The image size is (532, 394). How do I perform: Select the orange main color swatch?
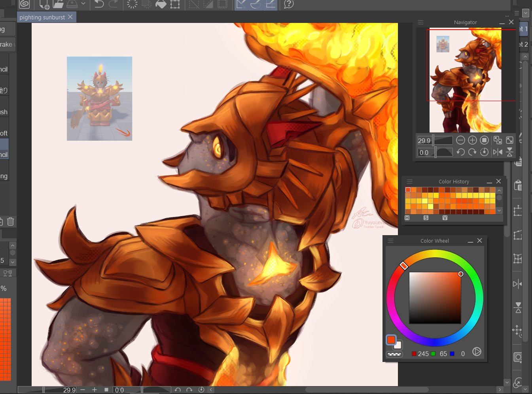[x=391, y=340]
